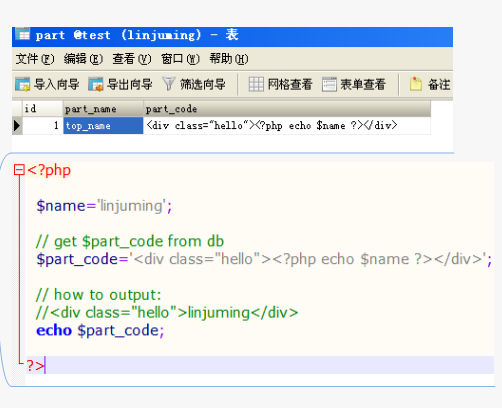Open the 文件(F) File menu
502x408 pixels.
(35, 59)
